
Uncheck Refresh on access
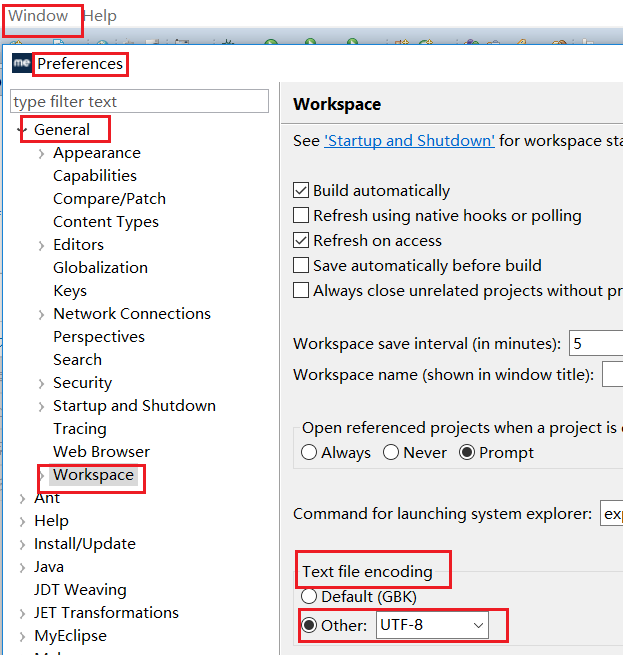pos(301,240)
